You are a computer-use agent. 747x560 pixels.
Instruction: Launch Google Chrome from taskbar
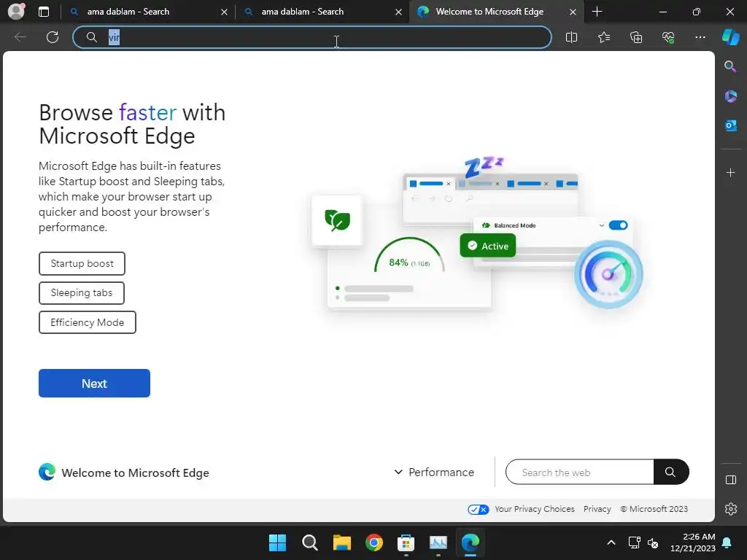click(374, 542)
